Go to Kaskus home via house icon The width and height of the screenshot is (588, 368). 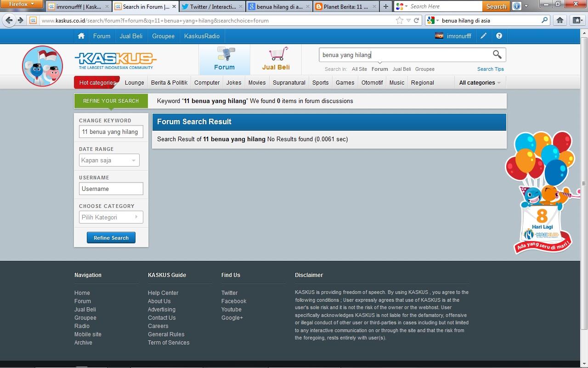(x=81, y=36)
